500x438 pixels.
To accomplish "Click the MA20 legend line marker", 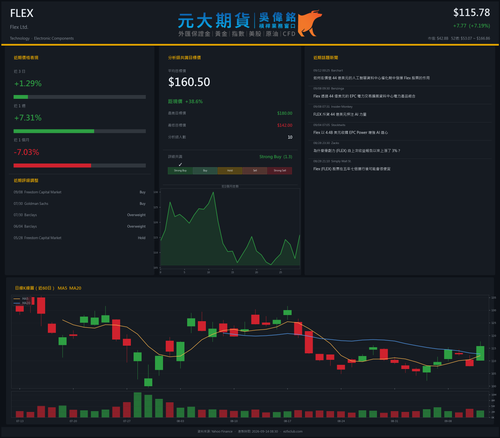I will 17,303.
